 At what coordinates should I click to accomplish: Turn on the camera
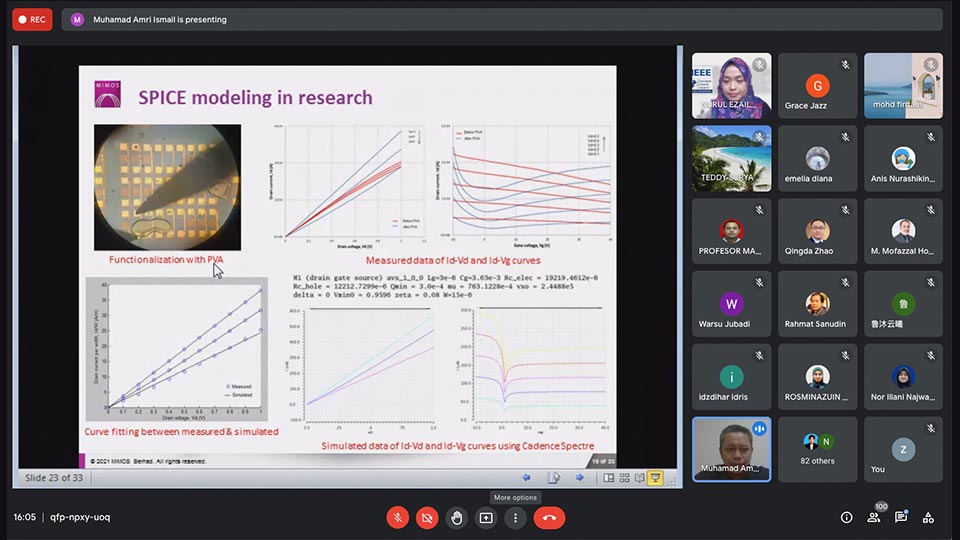pyautogui.click(x=427, y=517)
